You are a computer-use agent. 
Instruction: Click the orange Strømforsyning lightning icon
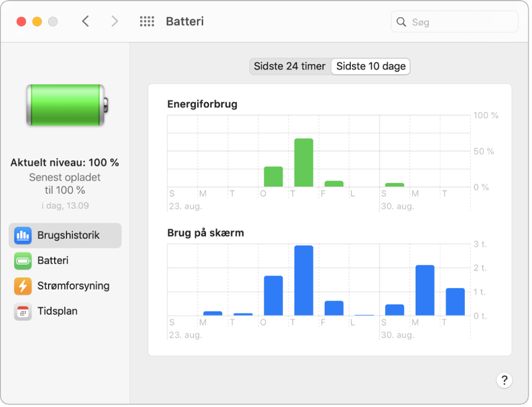tap(23, 286)
